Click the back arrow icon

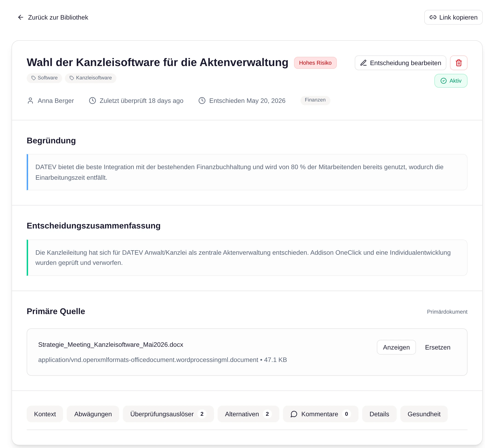[x=21, y=17]
